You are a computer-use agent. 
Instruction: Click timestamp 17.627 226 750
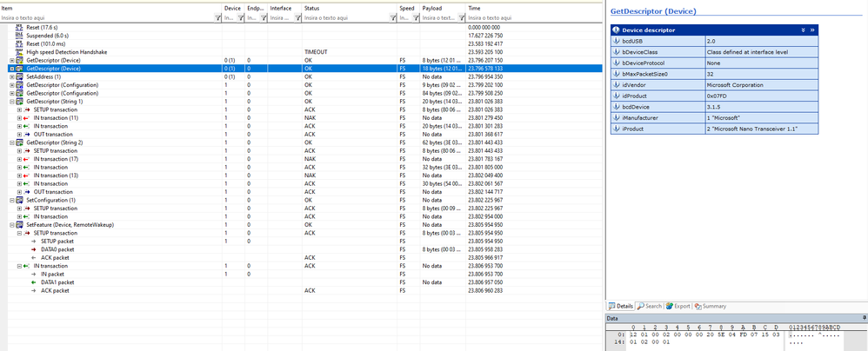tap(485, 36)
